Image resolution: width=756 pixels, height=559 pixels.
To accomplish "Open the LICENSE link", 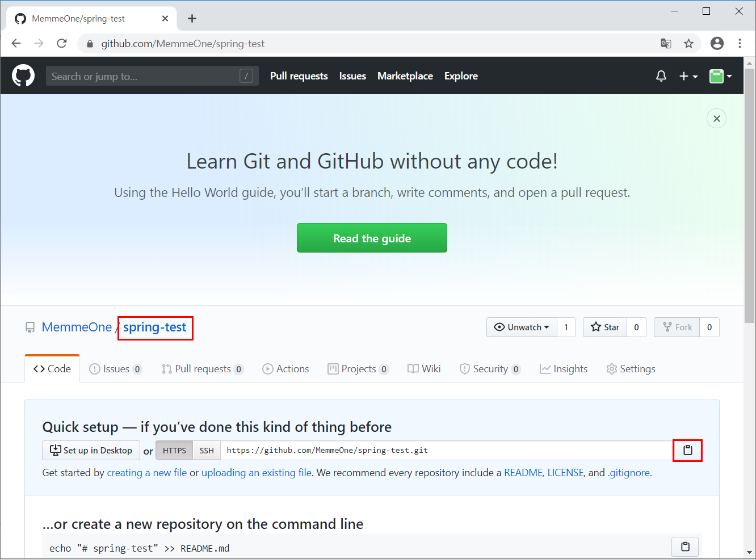I will click(x=565, y=473).
